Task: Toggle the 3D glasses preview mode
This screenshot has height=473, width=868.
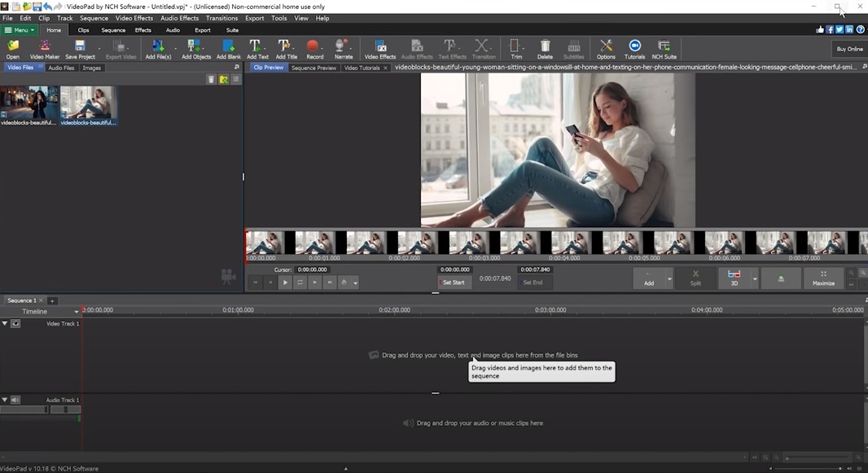Action: click(x=734, y=278)
